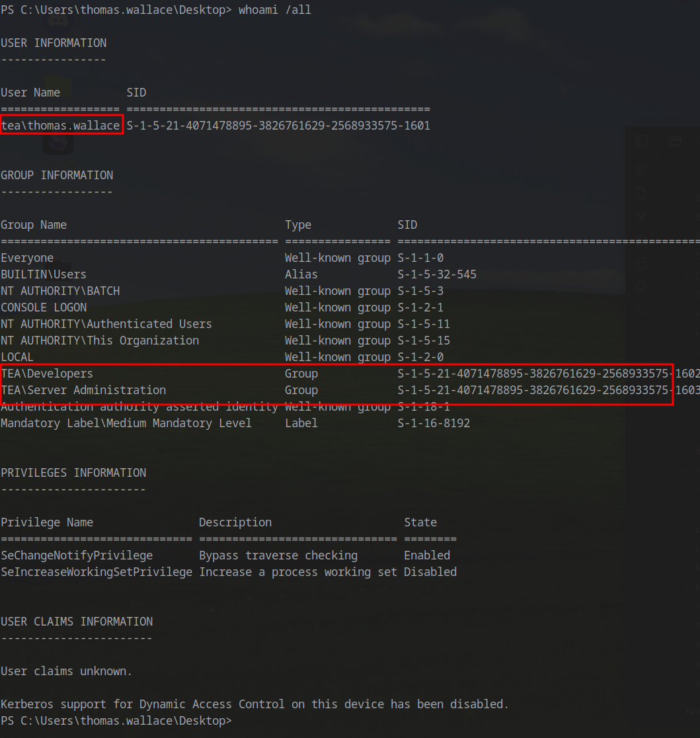Click the highlighted tea\thomas.wallace username
Screen dimensions: 700x738
click(61, 125)
